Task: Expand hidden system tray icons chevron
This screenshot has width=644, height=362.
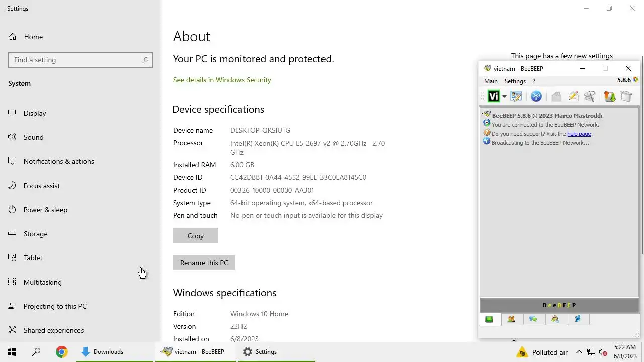Action: [x=579, y=352]
